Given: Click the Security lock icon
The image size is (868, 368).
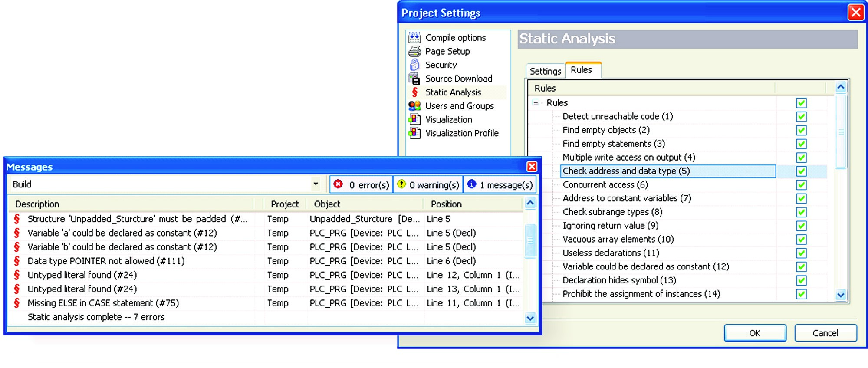Looking at the screenshot, I should pyautogui.click(x=414, y=65).
